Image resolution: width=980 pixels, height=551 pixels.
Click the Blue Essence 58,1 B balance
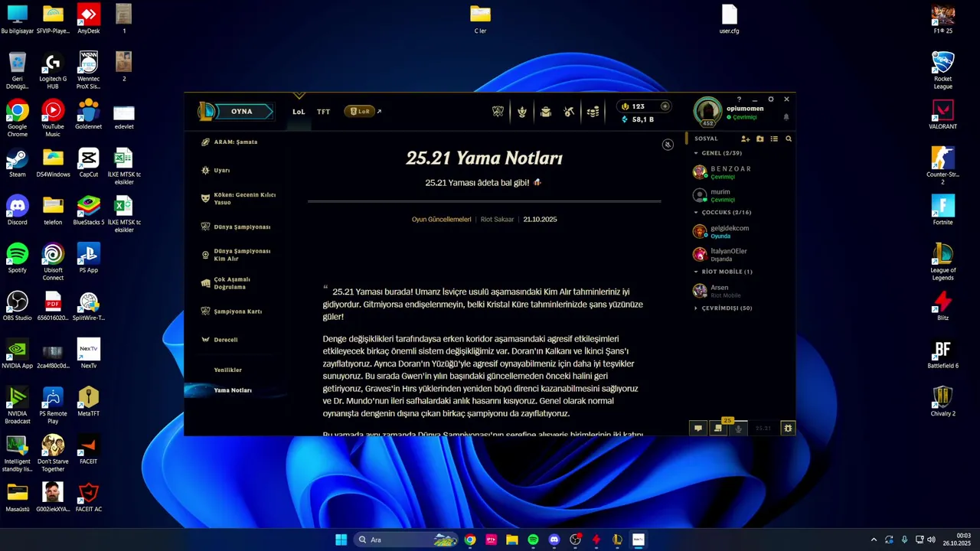[x=638, y=119]
